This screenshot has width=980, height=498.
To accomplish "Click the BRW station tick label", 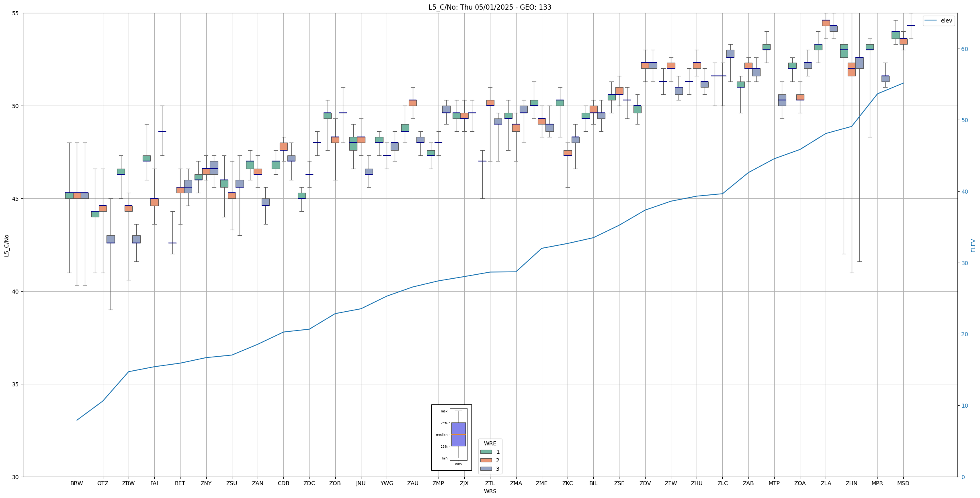I will pos(76,483).
